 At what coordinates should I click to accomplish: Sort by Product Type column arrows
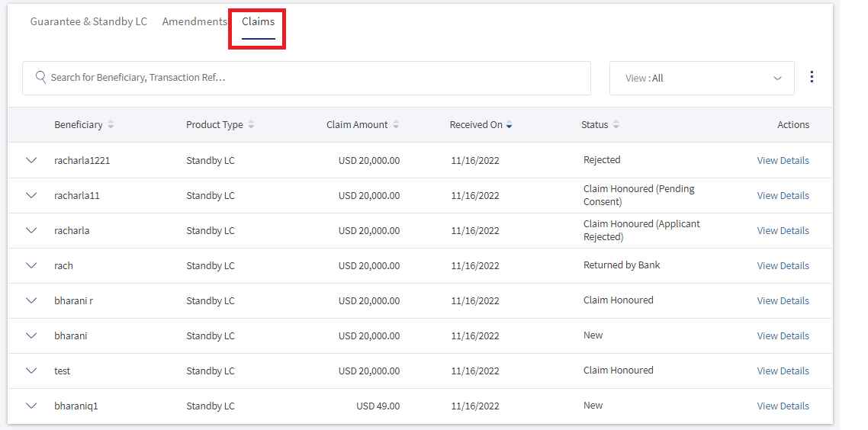(x=251, y=125)
